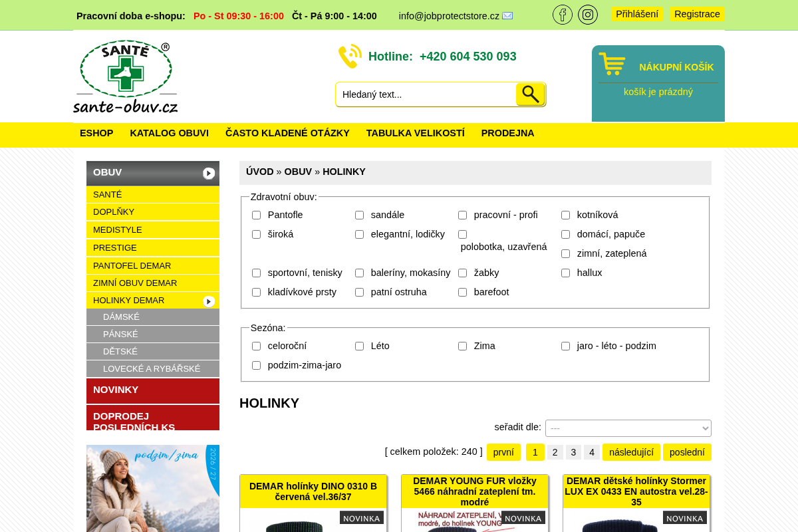Enable the celoroční season checkbox

(256, 346)
